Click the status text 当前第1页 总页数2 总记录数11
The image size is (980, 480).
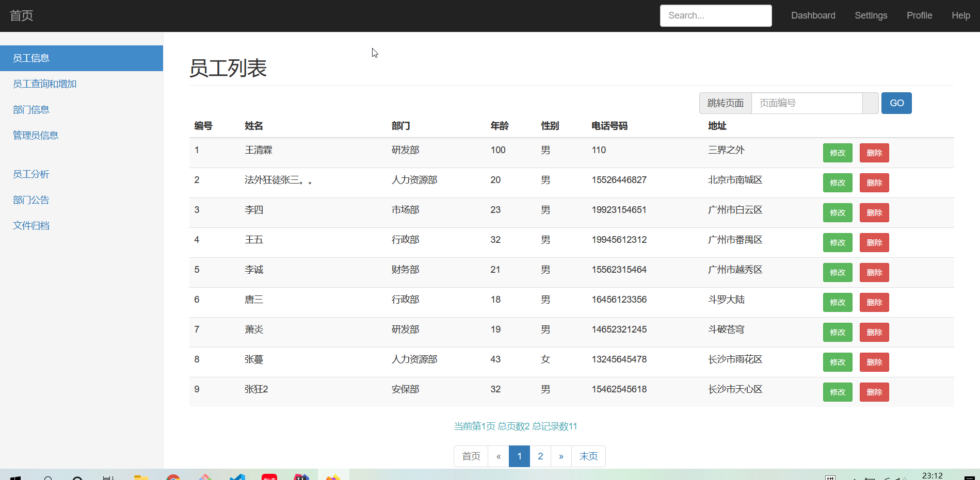click(x=516, y=426)
